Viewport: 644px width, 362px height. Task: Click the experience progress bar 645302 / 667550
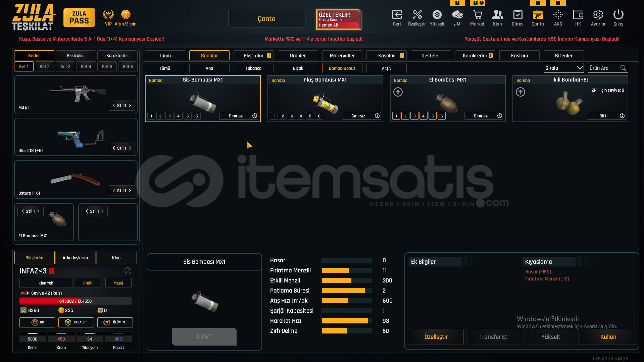(76, 301)
